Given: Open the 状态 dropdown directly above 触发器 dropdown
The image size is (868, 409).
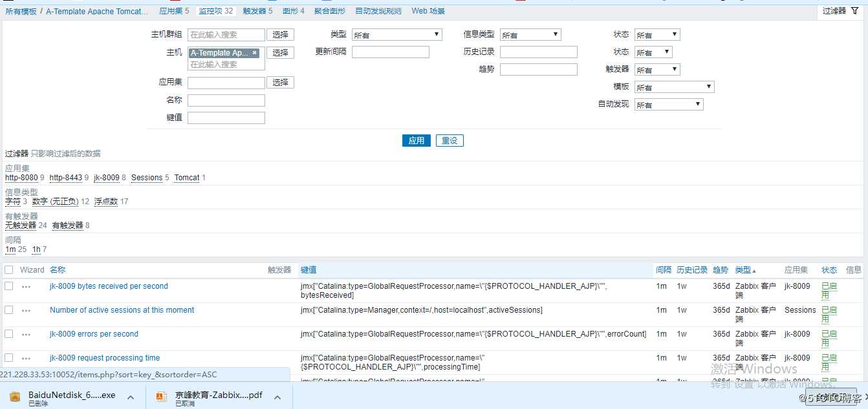Looking at the screenshot, I should [x=653, y=52].
